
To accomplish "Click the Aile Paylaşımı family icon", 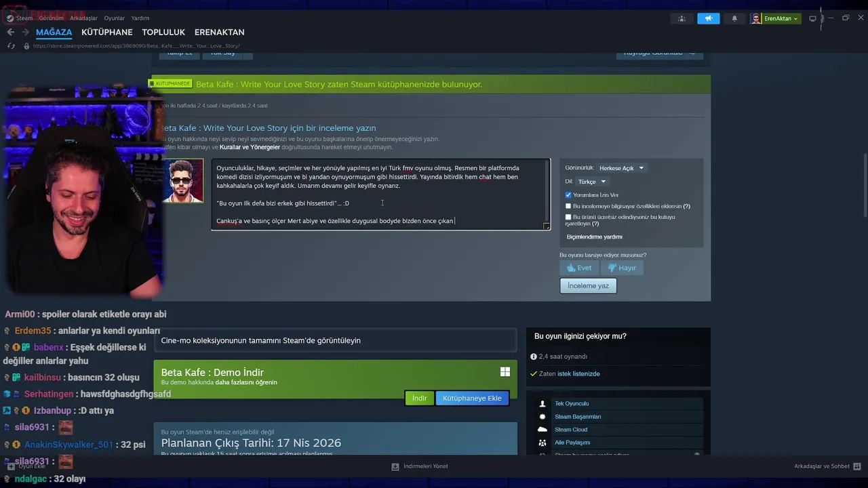I will coord(542,443).
